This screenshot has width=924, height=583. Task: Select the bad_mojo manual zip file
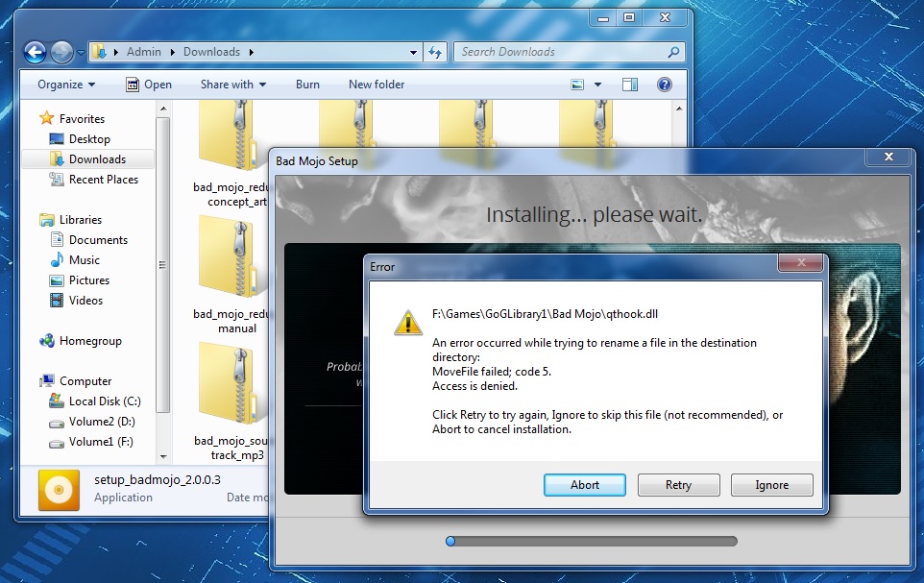(x=230, y=276)
